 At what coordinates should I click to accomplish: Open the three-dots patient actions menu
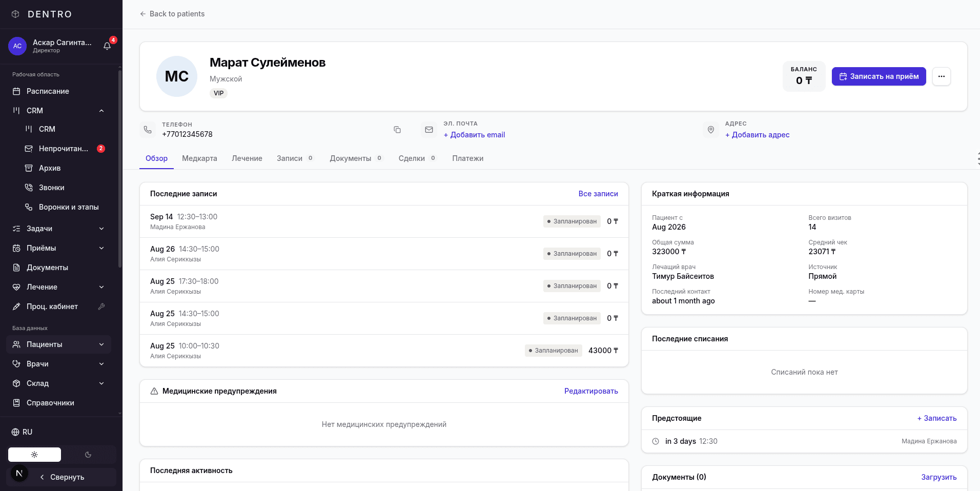coord(941,76)
